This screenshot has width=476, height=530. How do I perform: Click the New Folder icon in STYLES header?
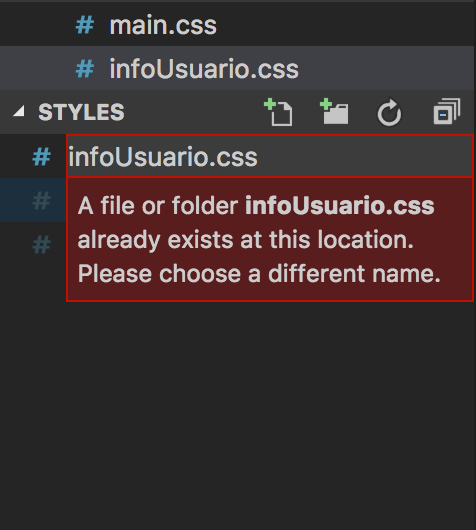pos(334,112)
